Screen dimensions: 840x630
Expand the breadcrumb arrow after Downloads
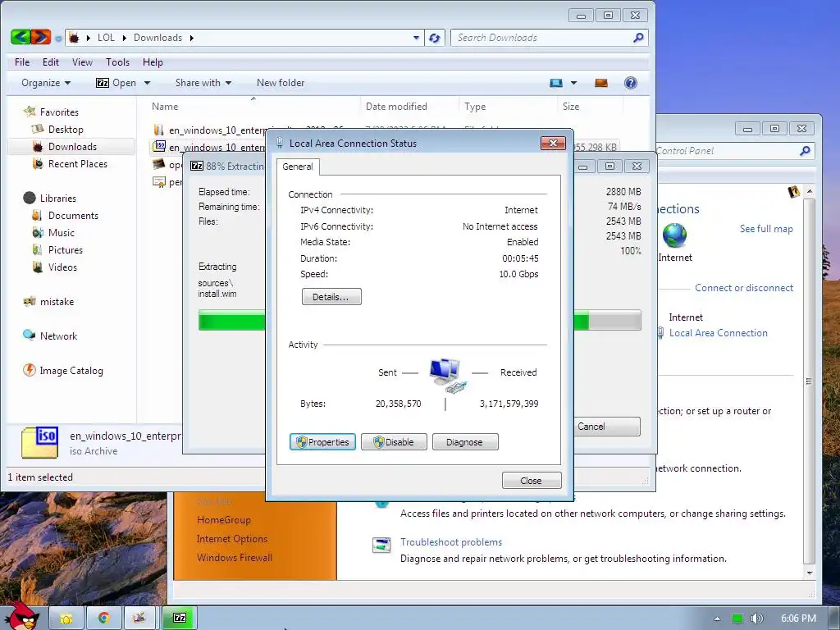click(191, 38)
